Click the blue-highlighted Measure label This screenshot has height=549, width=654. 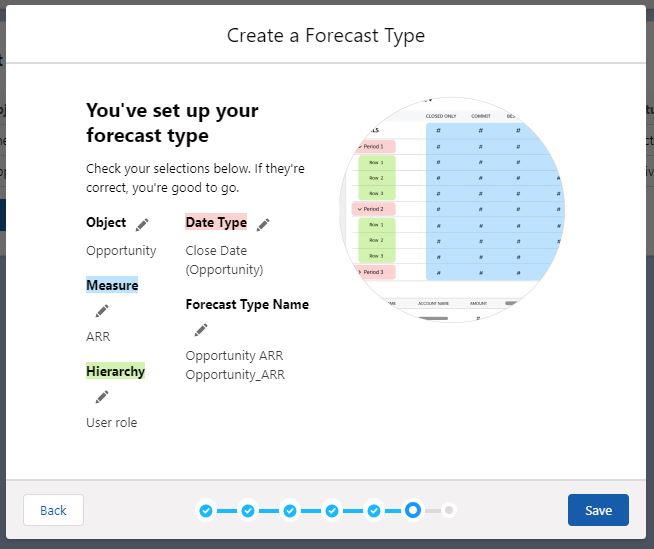[x=112, y=285]
